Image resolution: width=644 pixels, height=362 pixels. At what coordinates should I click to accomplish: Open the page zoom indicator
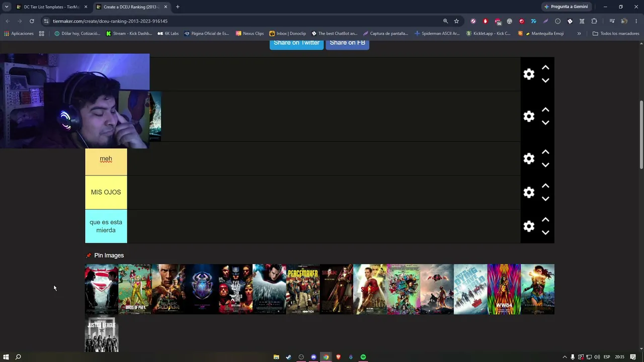point(445,21)
